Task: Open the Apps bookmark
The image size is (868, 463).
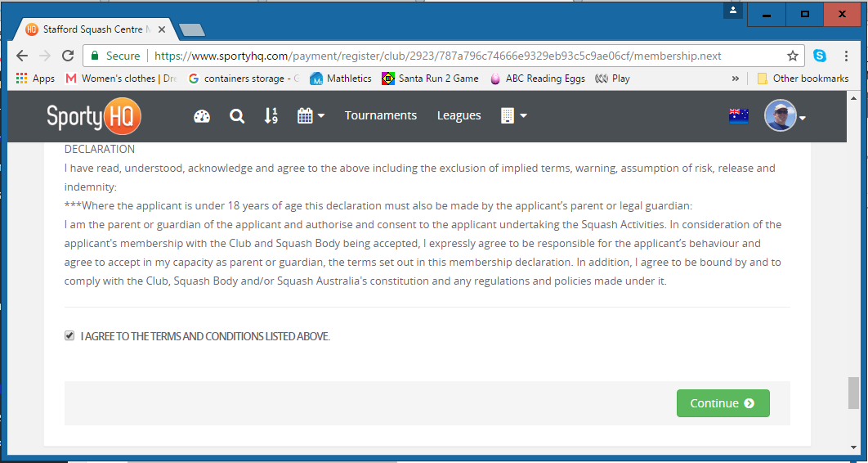Action: point(35,79)
